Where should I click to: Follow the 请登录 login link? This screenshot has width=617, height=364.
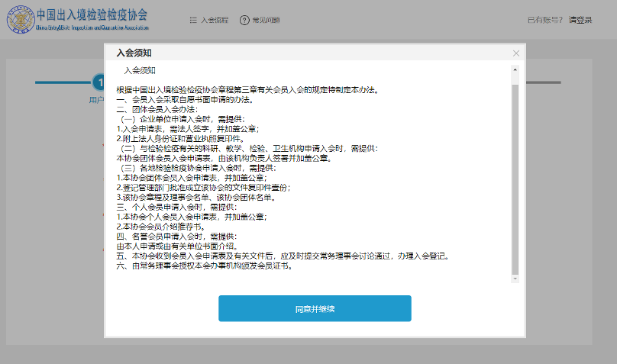pyautogui.click(x=580, y=20)
